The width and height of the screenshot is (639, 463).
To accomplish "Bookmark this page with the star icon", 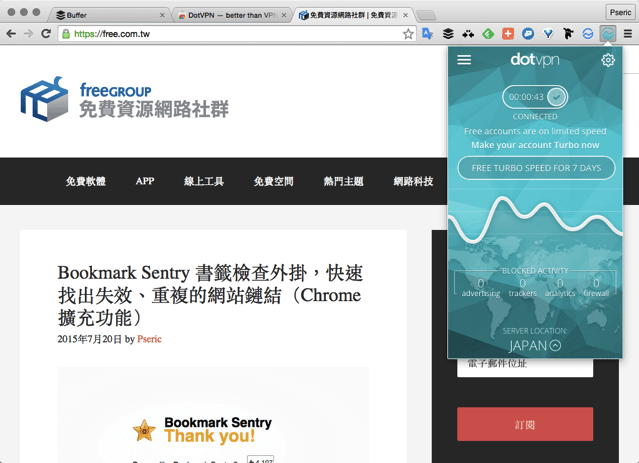I will point(408,34).
